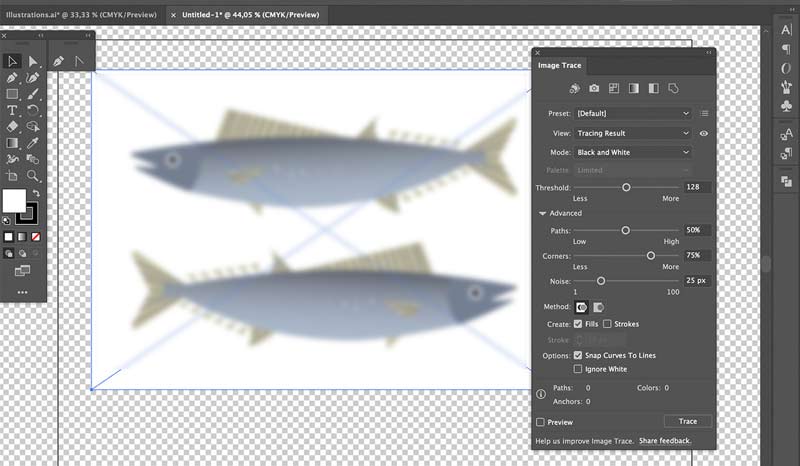
Task: Open the Share feedback link
Action: [664, 440]
